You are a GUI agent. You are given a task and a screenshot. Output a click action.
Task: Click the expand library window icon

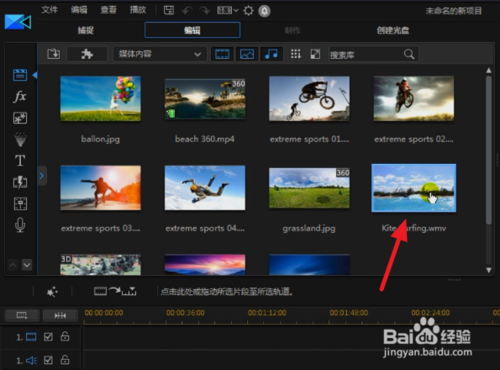click(x=315, y=54)
